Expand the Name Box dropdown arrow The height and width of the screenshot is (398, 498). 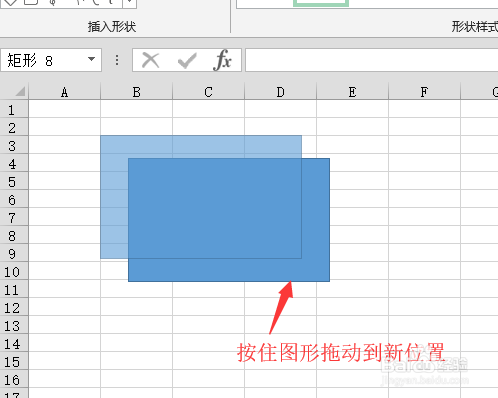[91, 59]
